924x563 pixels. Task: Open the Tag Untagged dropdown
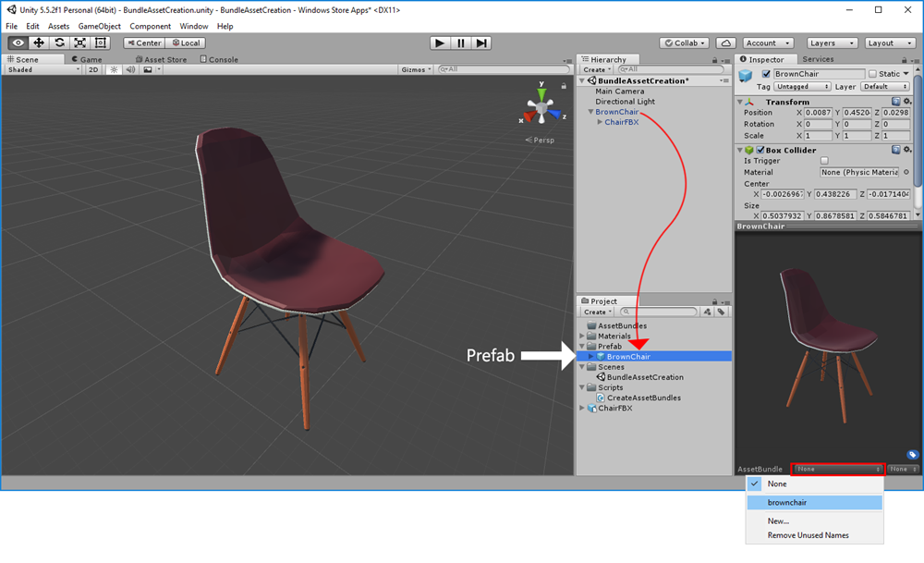[x=801, y=87]
